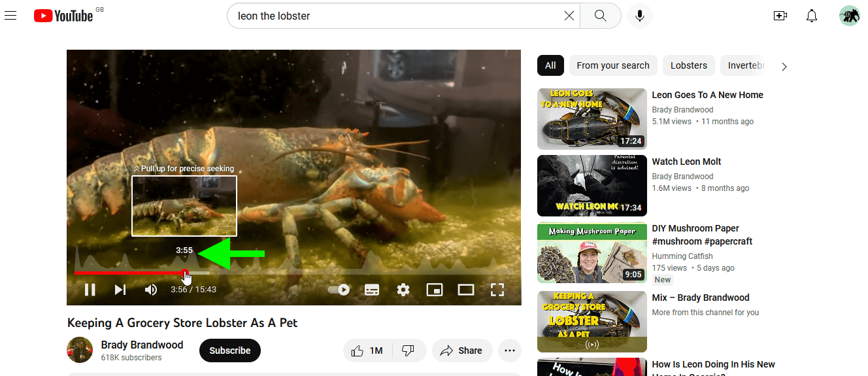Share the video
Viewport: 868px width, 376px height.
[x=461, y=350]
